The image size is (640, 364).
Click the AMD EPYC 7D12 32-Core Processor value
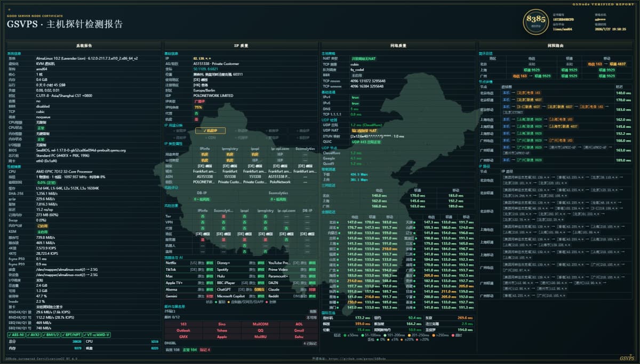coord(66,171)
